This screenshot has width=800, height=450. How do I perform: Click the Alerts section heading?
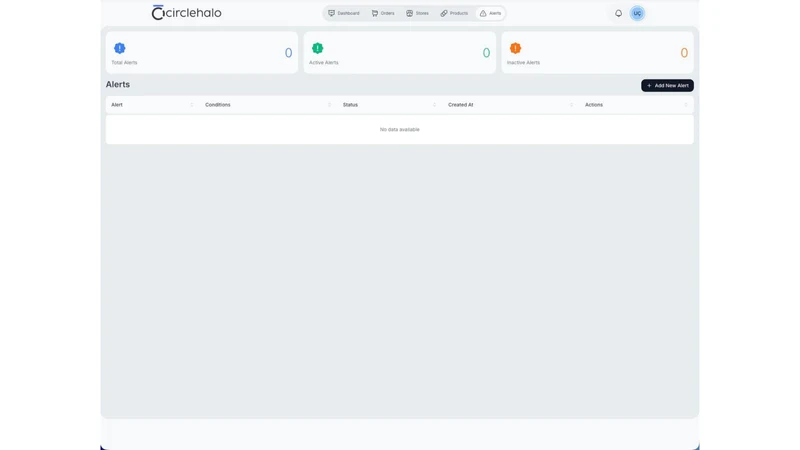coord(118,84)
